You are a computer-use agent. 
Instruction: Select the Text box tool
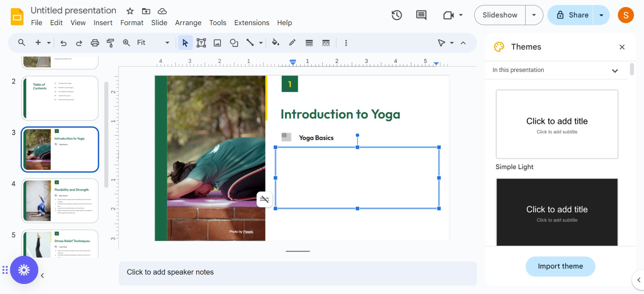click(x=201, y=43)
